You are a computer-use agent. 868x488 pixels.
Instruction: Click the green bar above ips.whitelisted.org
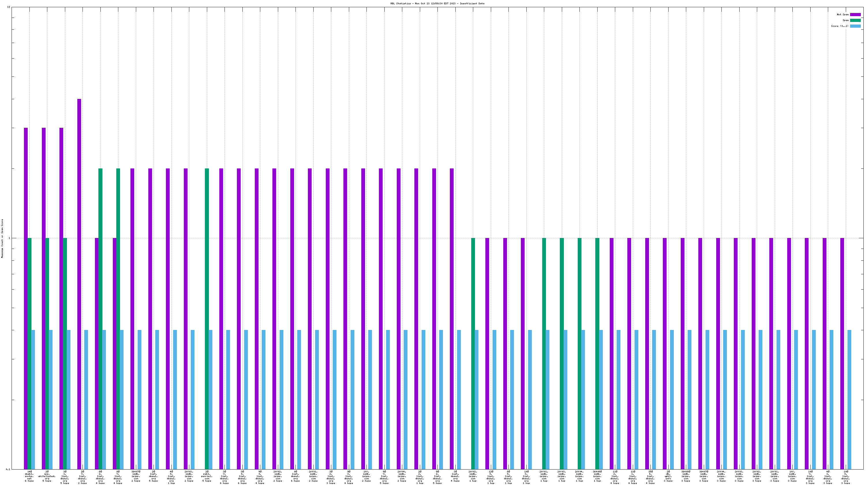click(47, 353)
